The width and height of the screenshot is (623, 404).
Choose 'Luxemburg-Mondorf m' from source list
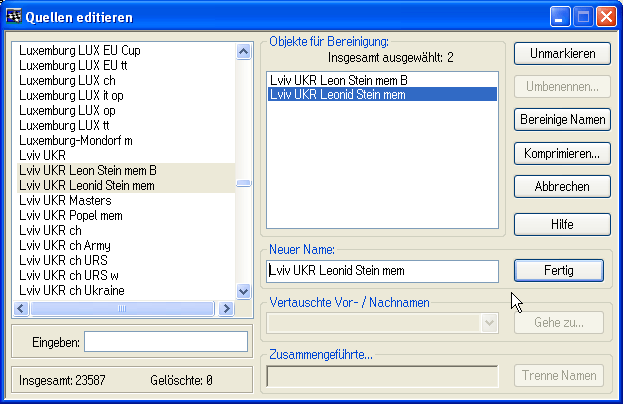point(77,141)
